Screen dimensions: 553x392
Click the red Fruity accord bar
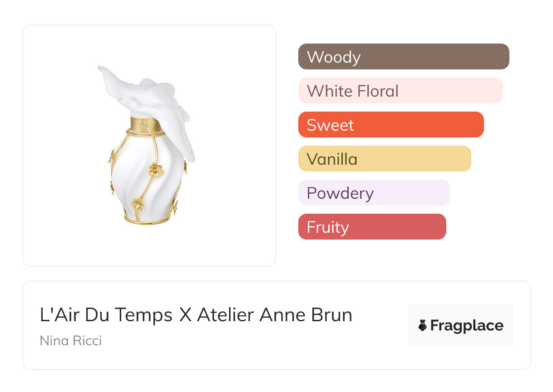372,227
